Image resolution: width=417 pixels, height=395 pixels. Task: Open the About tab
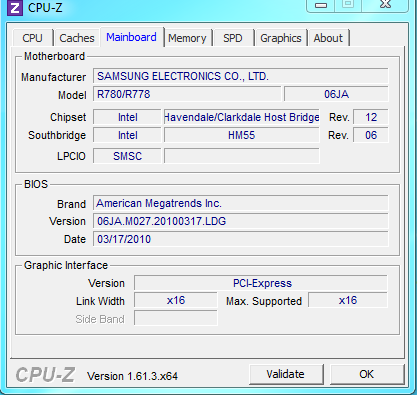328,38
